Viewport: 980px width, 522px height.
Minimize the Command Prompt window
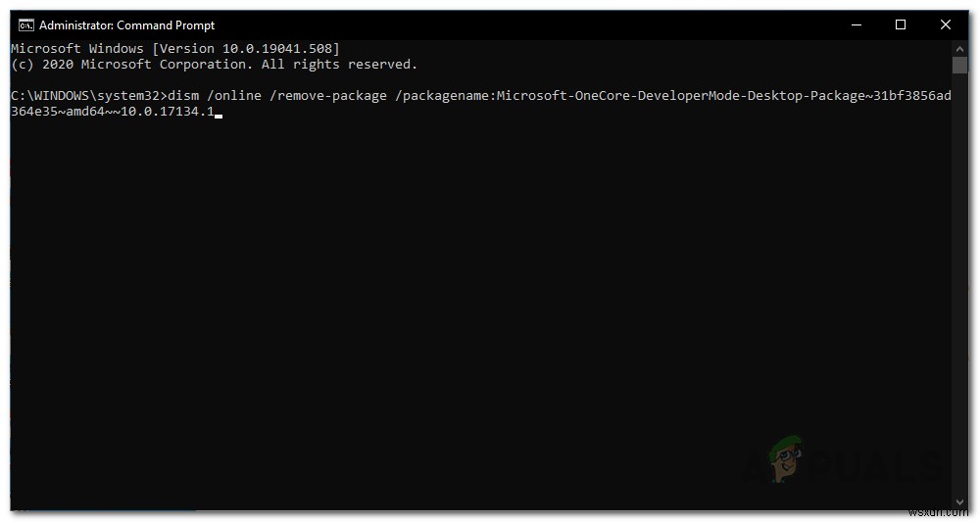click(x=855, y=24)
